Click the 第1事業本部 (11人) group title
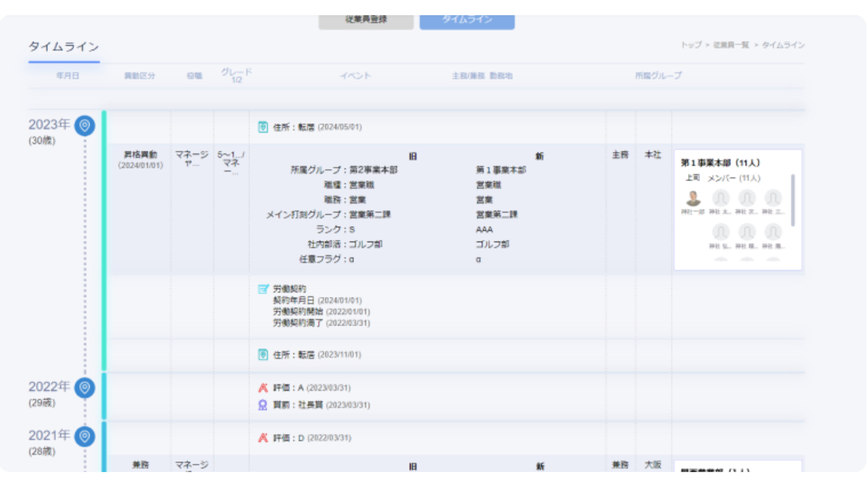 pyautogui.click(x=719, y=162)
